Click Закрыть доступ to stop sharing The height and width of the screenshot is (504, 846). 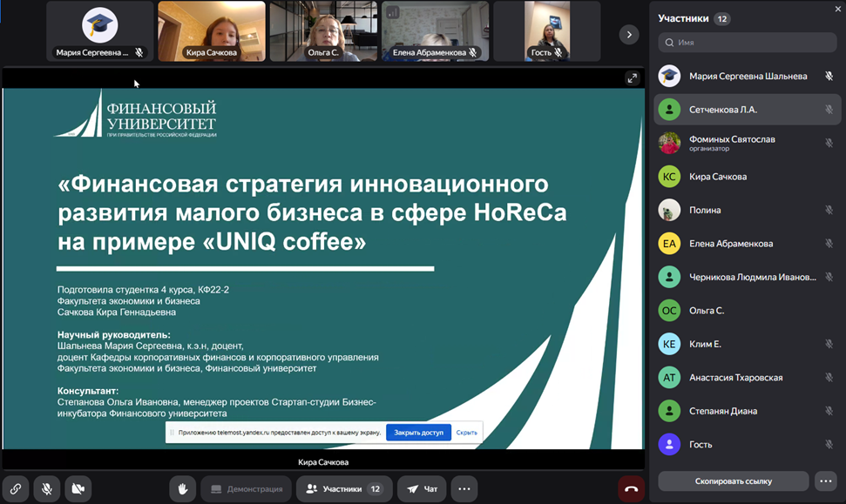(418, 432)
